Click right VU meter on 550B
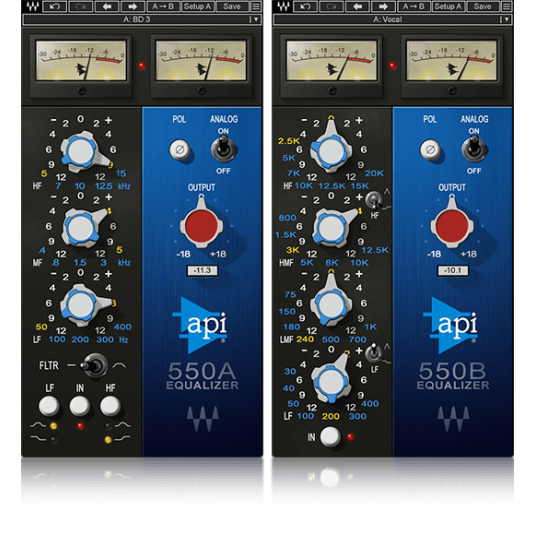This screenshot has height=535, width=535. click(x=451, y=60)
